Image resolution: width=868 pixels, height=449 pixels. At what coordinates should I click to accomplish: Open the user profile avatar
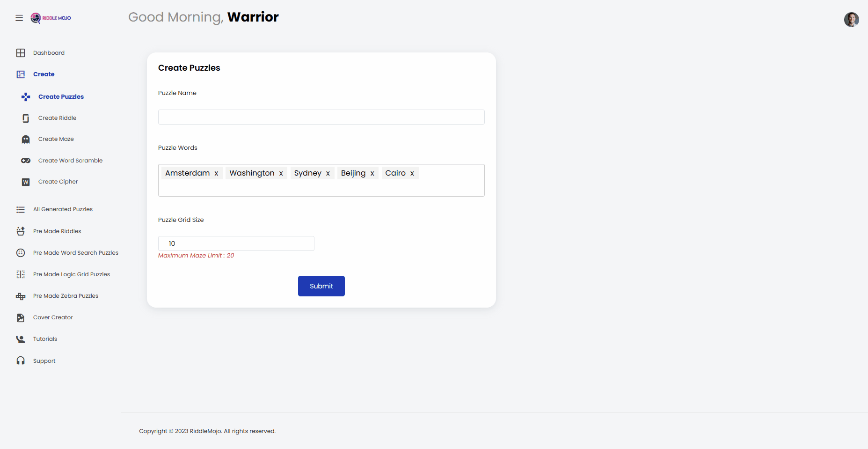[x=851, y=20]
